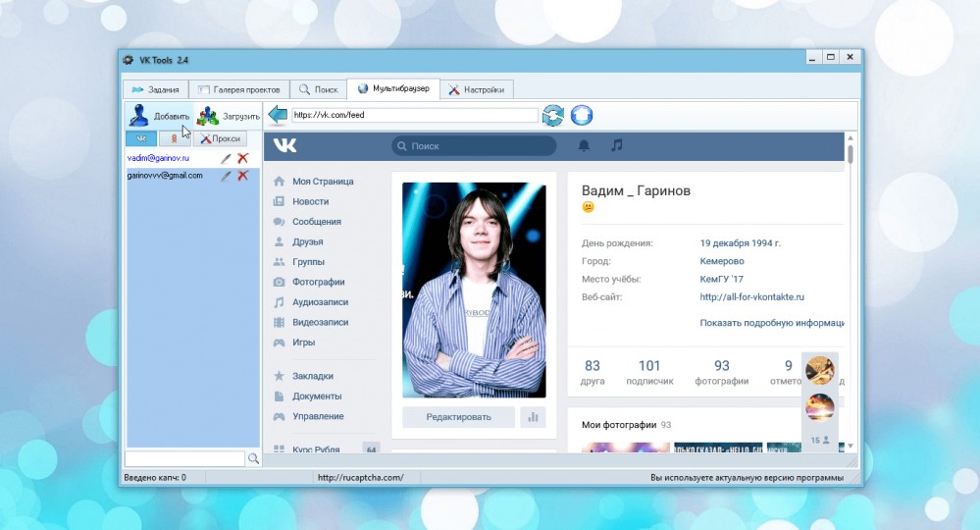This screenshot has width=980, height=530.
Task: Click the VK logo
Action: point(285,145)
